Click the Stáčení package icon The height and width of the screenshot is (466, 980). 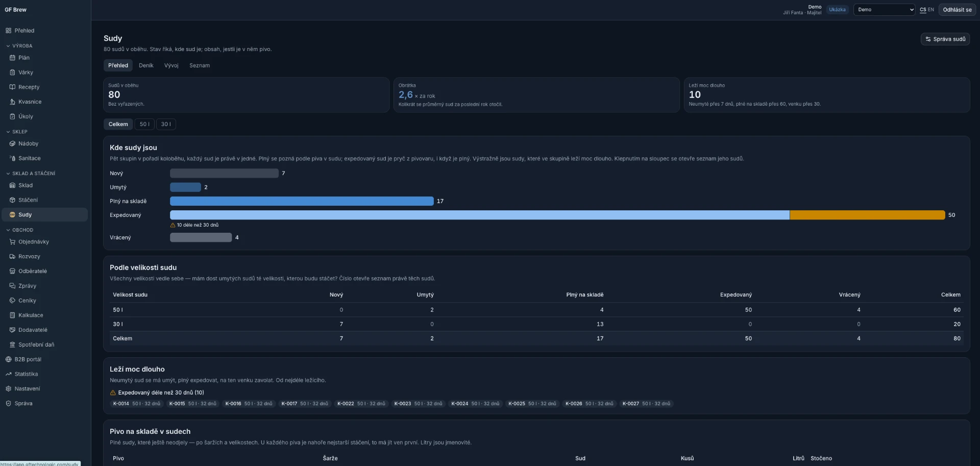point(12,200)
